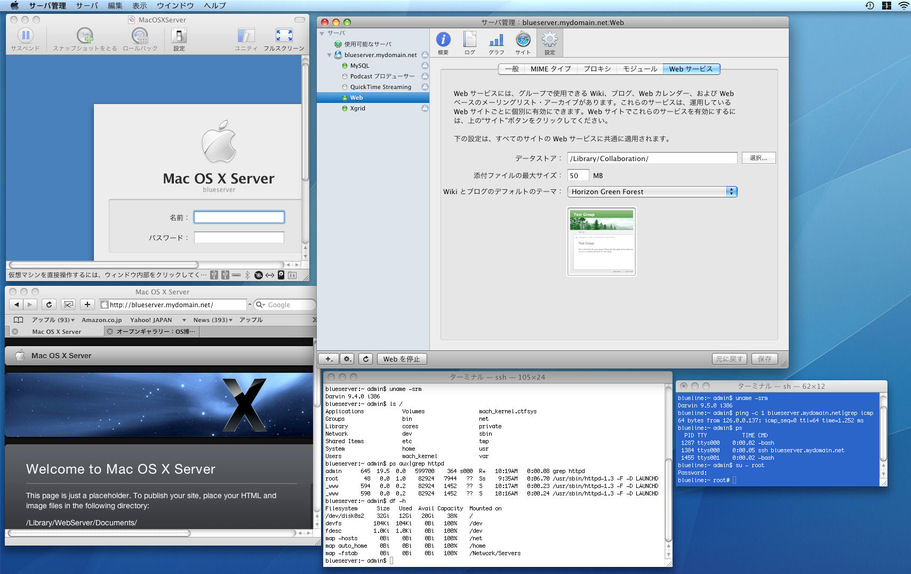
Task: Go back in Safari
Action: click(17, 304)
